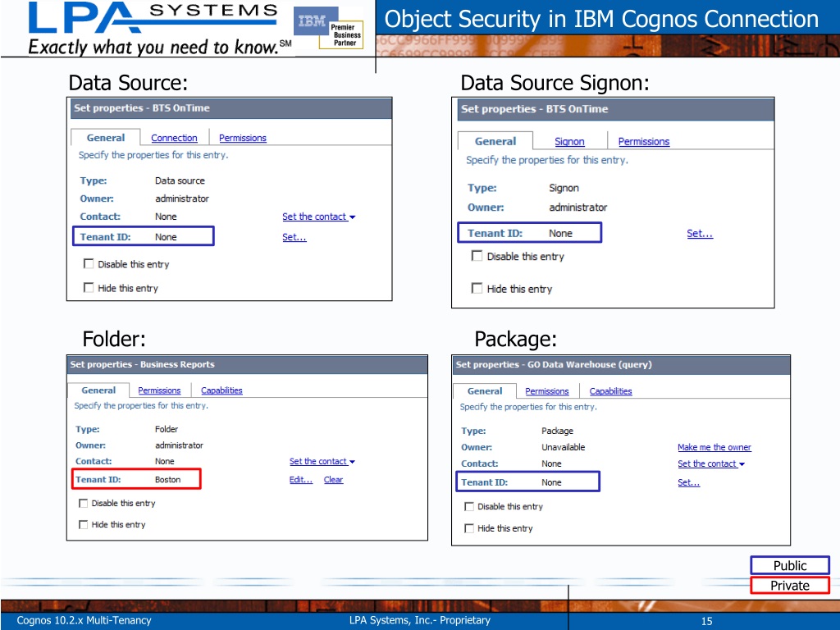840x630 pixels.
Task: Check Disable this entry in Package panel
Action: click(x=469, y=506)
